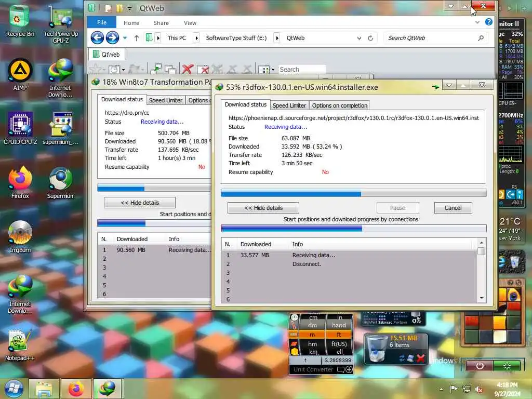532x399 pixels.
Task: Switch to the View ribbon tab
Action: pos(190,23)
